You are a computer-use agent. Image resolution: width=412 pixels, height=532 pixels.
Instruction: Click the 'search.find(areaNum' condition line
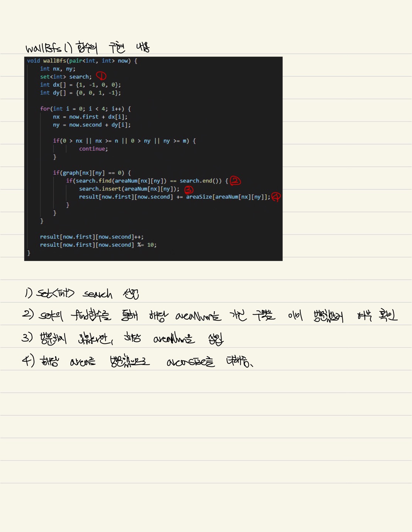coord(147,181)
